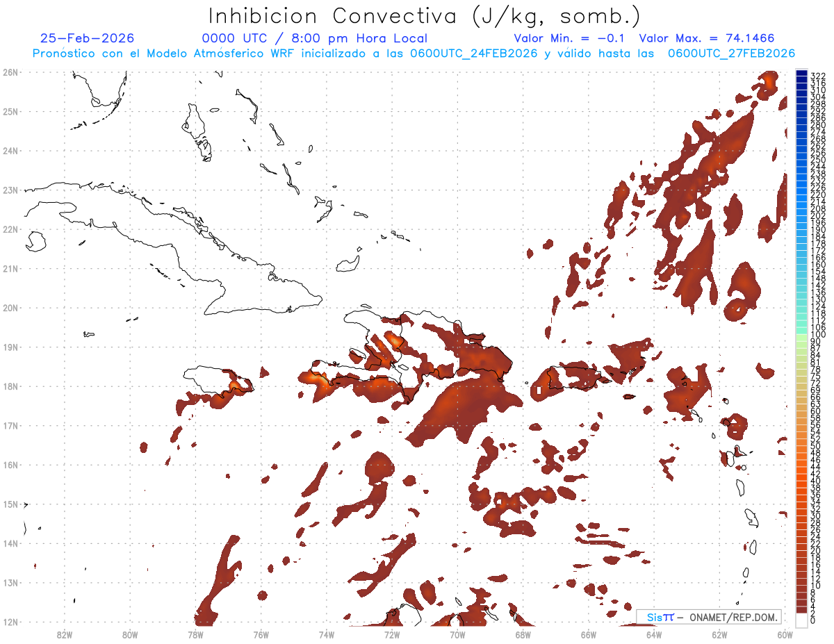
Task: Select the 19N latitude label
Action: point(10,347)
